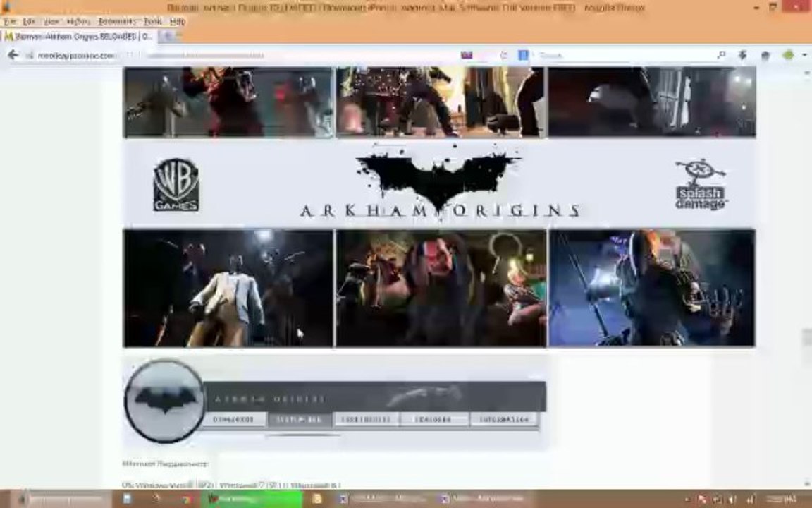This screenshot has height=508, width=812.
Task: Open the yellow folder taskbar icon
Action: (317, 499)
